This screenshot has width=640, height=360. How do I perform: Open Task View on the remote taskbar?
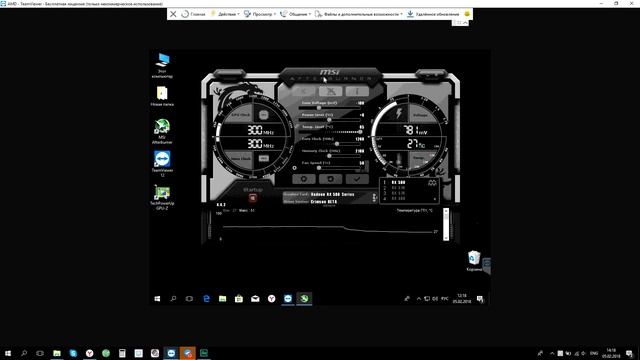pyautogui.click(x=189, y=299)
